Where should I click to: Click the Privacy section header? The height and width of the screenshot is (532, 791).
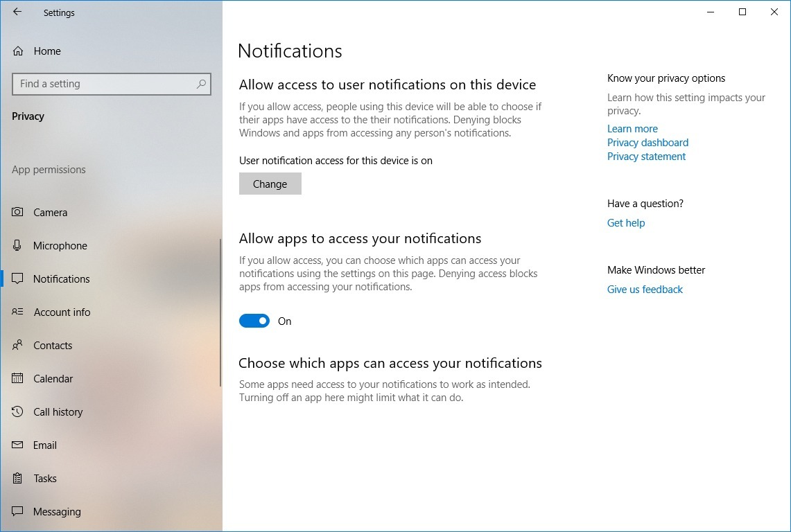click(28, 116)
